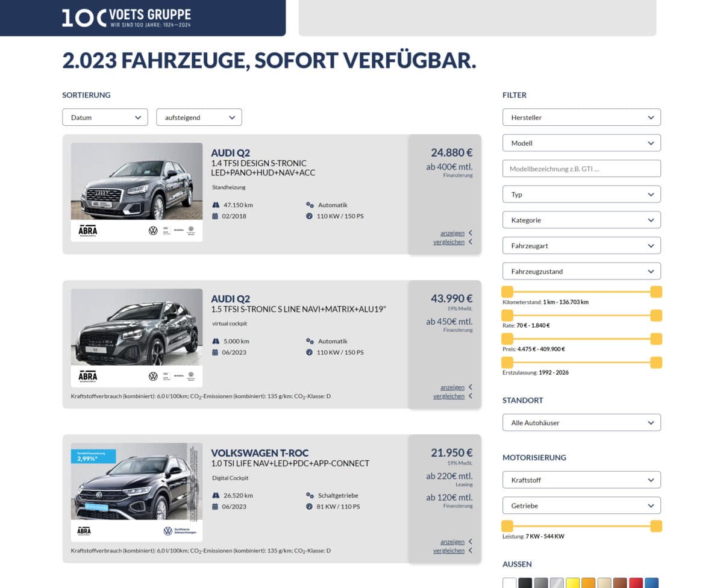Click the price 21.950 €

tap(452, 452)
